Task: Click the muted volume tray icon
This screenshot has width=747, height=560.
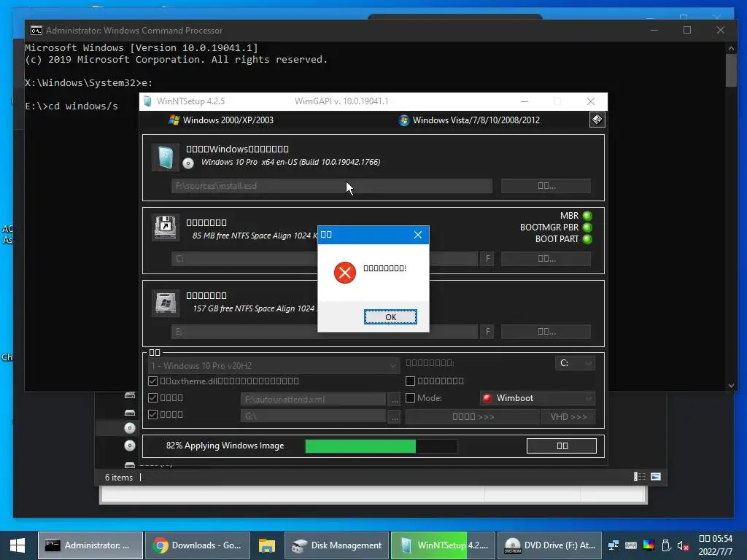Action: (683, 545)
